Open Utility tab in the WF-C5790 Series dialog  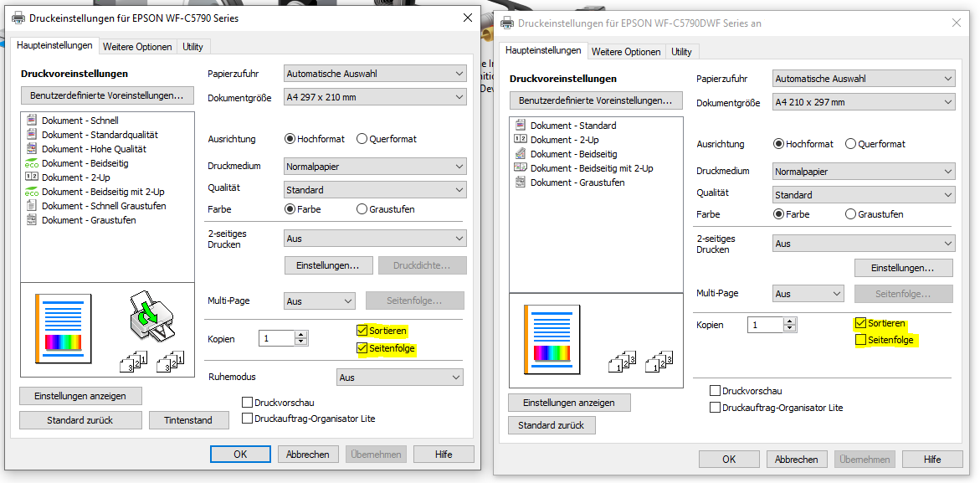(x=192, y=47)
